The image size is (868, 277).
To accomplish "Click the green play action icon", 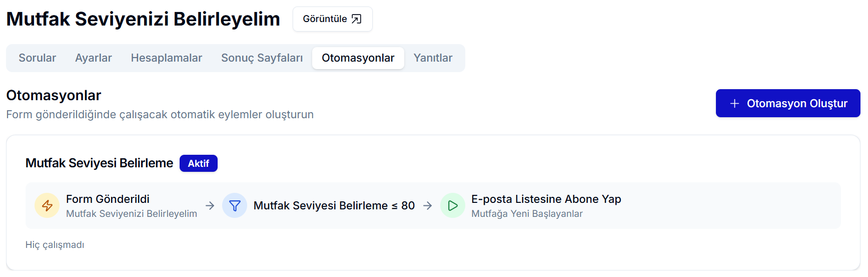I will [453, 206].
